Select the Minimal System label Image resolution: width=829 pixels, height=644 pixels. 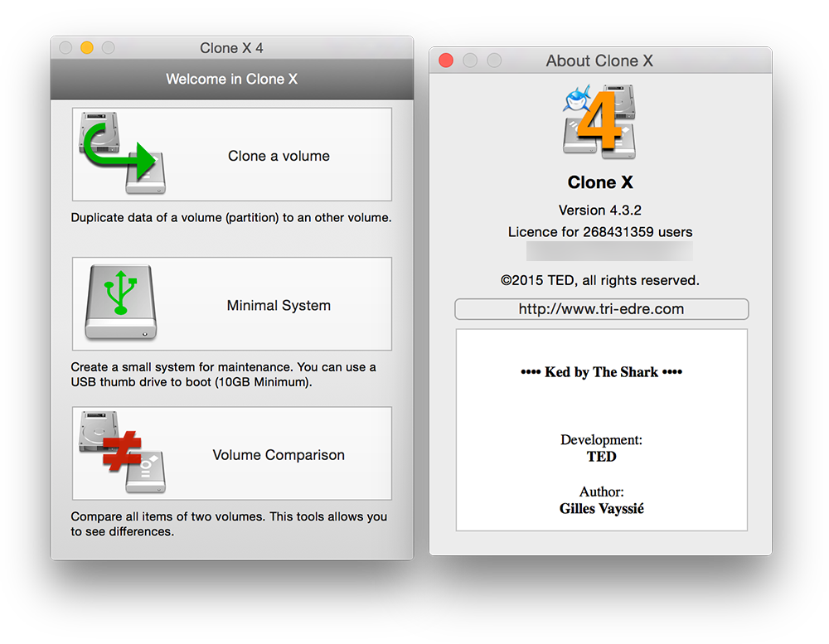pyautogui.click(x=279, y=306)
